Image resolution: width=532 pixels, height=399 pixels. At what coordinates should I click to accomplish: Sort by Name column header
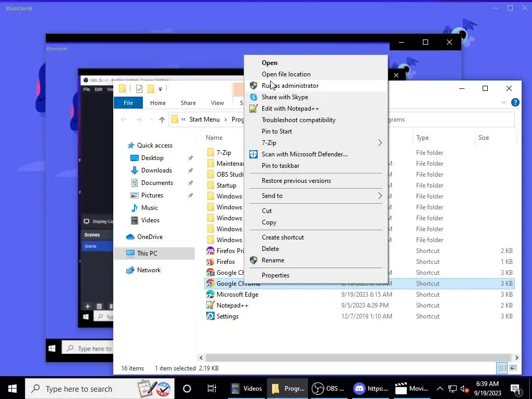coord(214,138)
